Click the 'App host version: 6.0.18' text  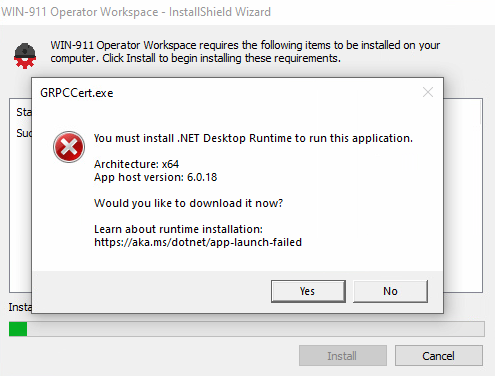click(x=155, y=177)
